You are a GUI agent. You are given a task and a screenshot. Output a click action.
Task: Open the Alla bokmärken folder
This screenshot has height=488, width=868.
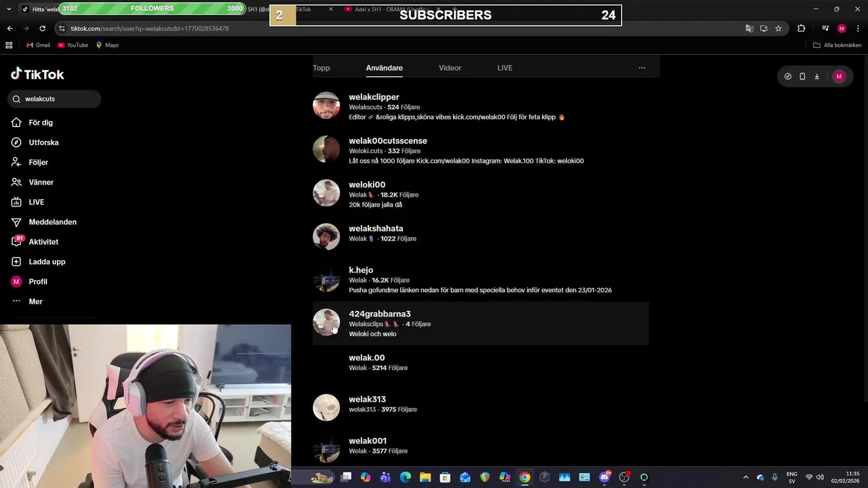[837, 45]
